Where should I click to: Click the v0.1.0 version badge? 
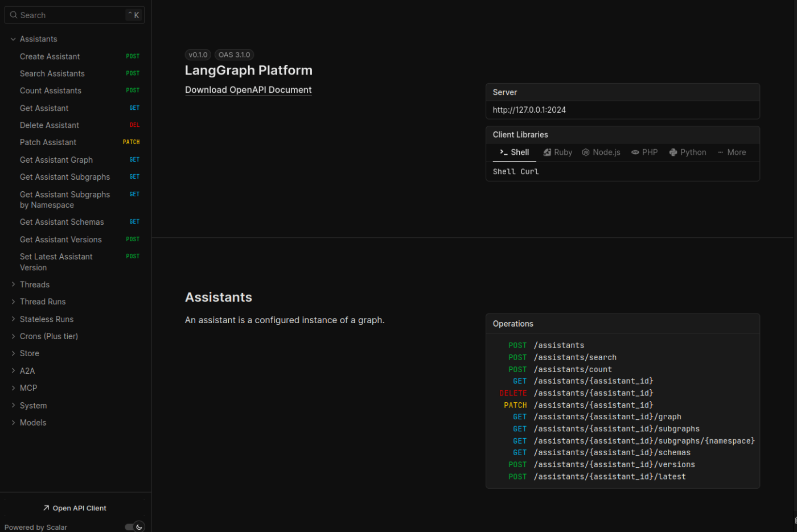click(x=198, y=55)
